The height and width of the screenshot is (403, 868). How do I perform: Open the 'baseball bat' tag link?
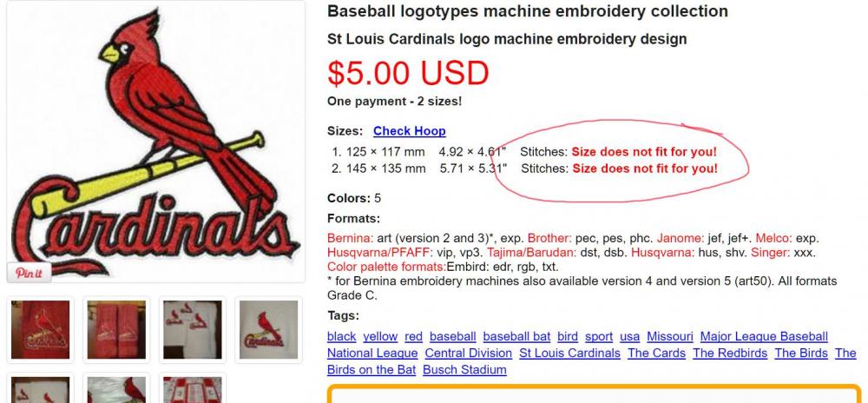point(516,336)
